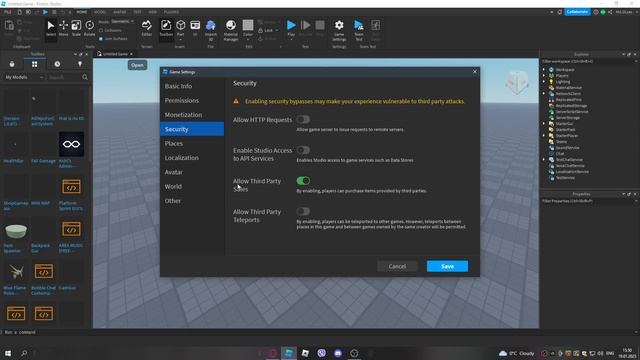Image resolution: width=640 pixels, height=360 pixels.
Task: Click the view orientation cube in viewport
Action: tap(517, 83)
